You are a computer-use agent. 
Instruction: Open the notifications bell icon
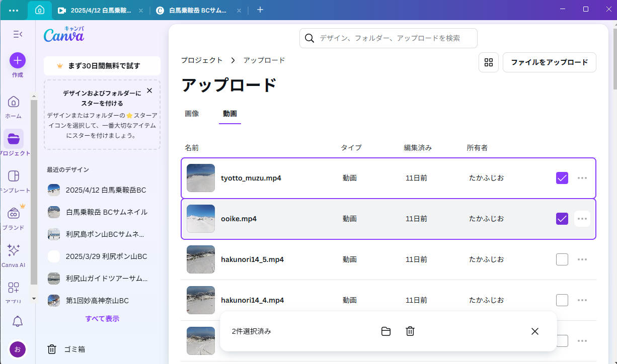click(x=18, y=322)
